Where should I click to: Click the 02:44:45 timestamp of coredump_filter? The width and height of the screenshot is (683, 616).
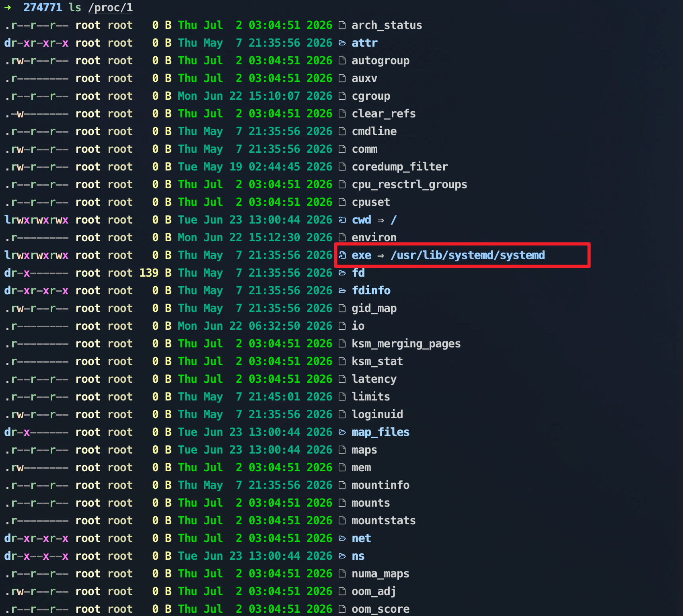point(274,167)
